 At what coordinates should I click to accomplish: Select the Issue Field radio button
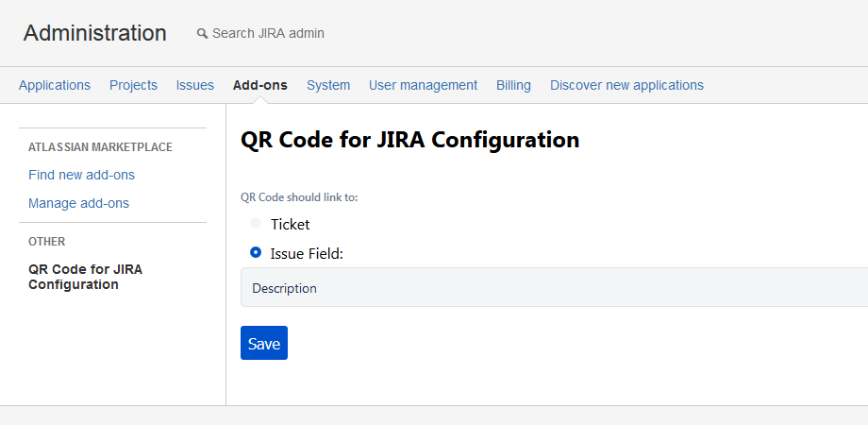(x=255, y=253)
